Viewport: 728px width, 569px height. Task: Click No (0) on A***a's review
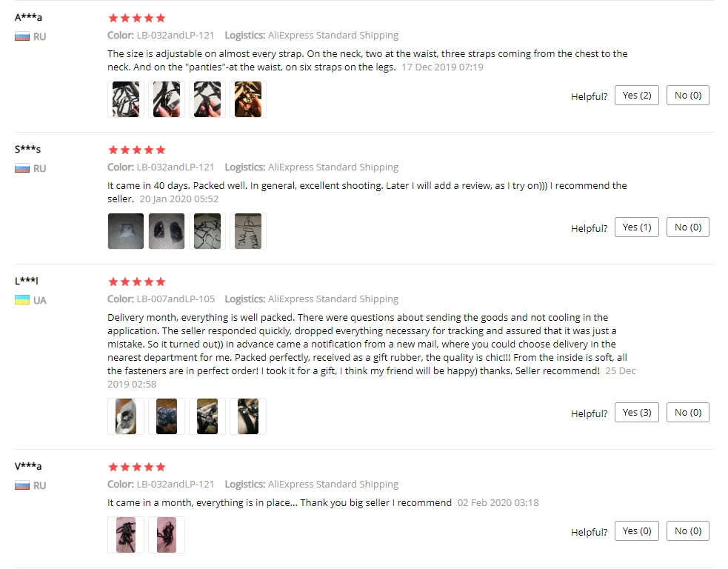[687, 96]
